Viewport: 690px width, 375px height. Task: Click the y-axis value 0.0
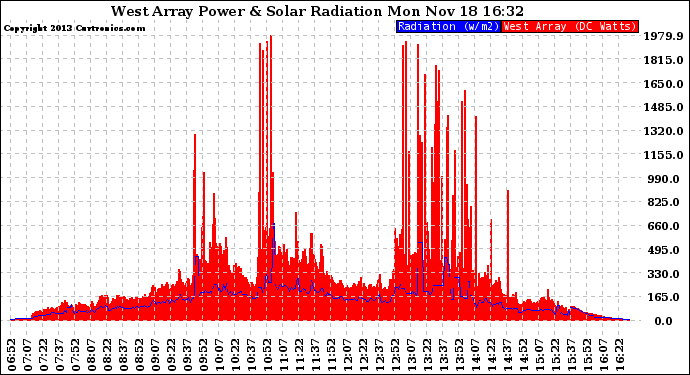(x=664, y=321)
